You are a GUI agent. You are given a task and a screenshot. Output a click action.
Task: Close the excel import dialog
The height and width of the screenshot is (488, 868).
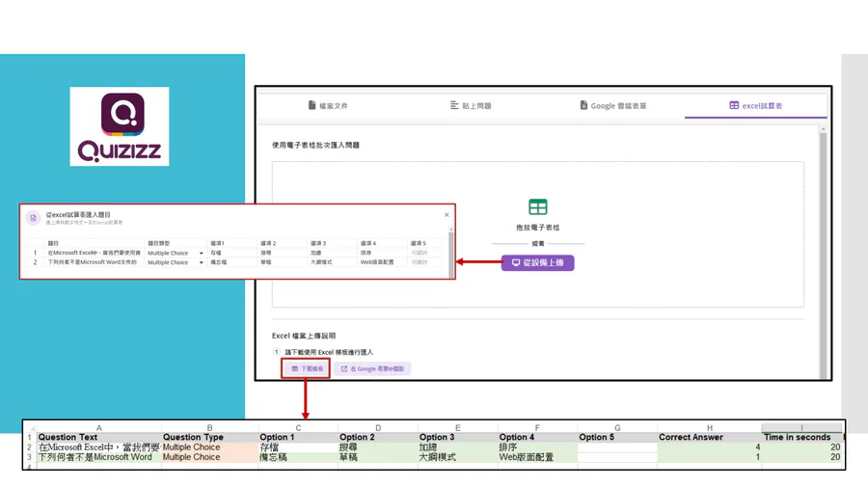click(x=447, y=215)
